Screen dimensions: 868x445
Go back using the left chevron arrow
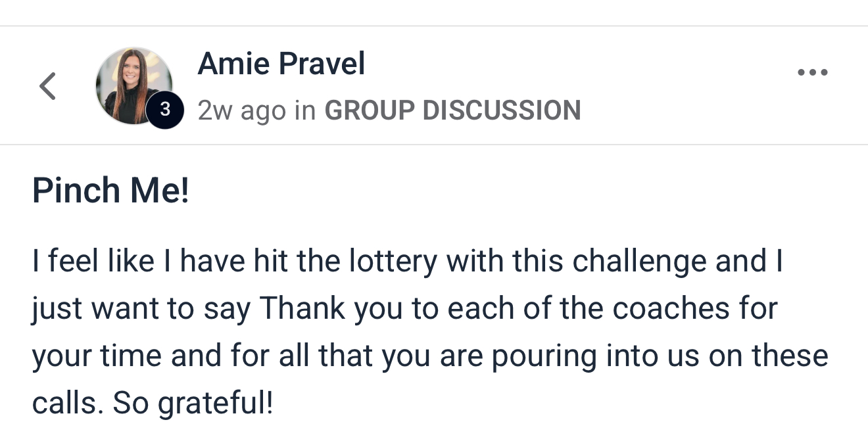click(47, 86)
